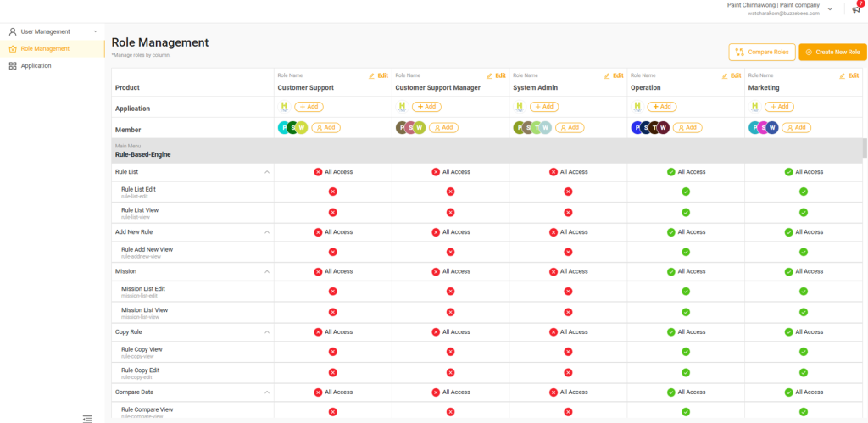Click the Mission List Edit row label
Image resolution: width=868 pixels, height=423 pixels.
coord(143,289)
